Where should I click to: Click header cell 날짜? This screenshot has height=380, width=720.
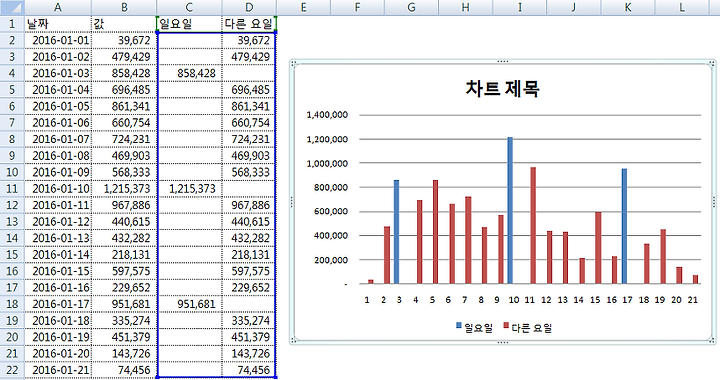[58, 24]
